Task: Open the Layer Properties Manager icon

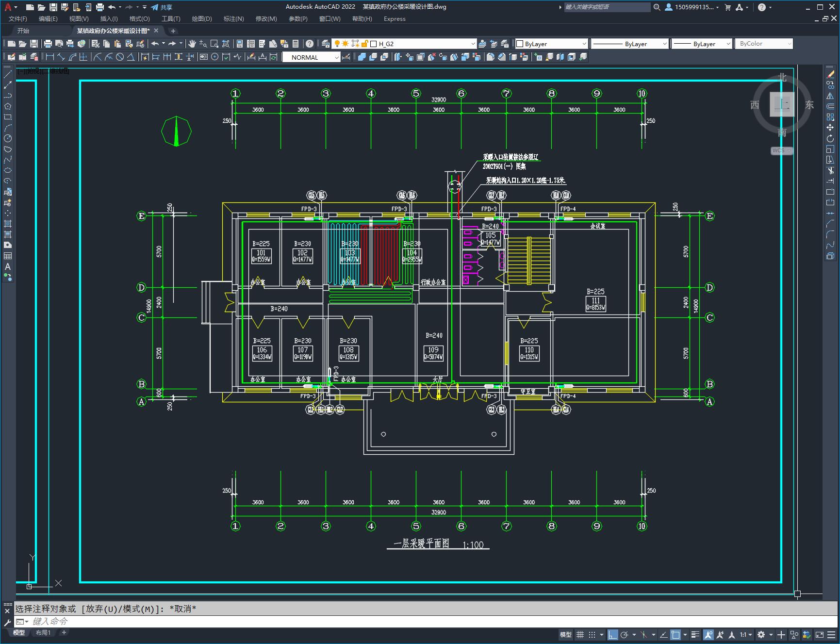Action: coord(326,44)
